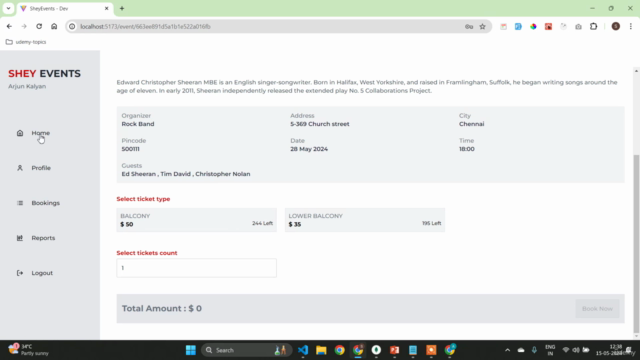Click the Reports chart icon in sidebar
Image resolution: width=640 pixels, height=360 pixels.
pyautogui.click(x=20, y=238)
